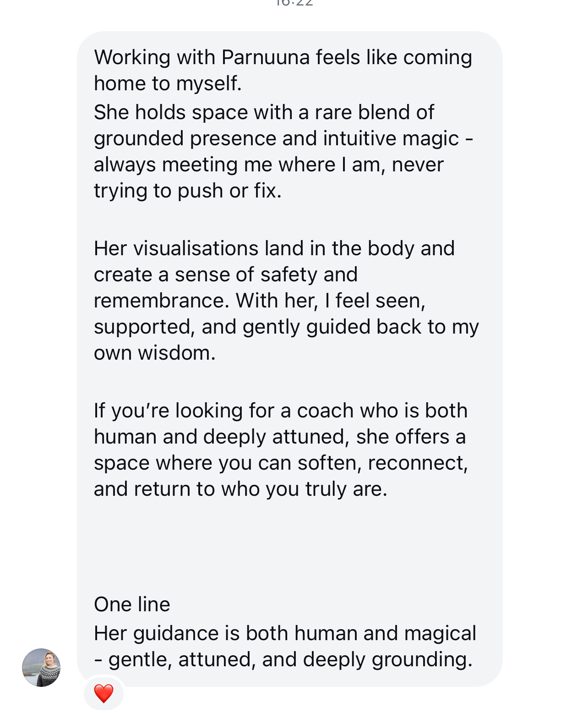Open the sender's profile picture
Viewport: 588px width, 713px height.
(x=41, y=667)
